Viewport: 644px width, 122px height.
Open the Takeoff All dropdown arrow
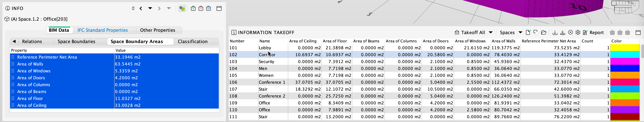(x=491, y=32)
